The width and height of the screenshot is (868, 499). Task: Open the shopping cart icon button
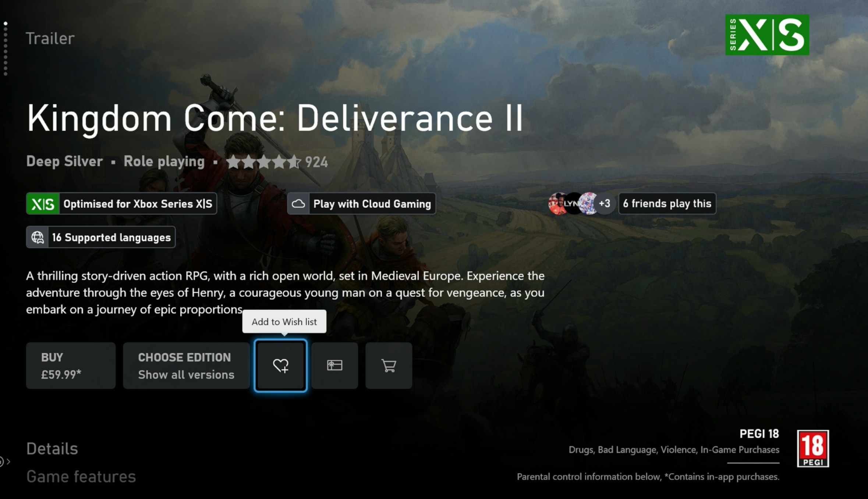tap(389, 366)
